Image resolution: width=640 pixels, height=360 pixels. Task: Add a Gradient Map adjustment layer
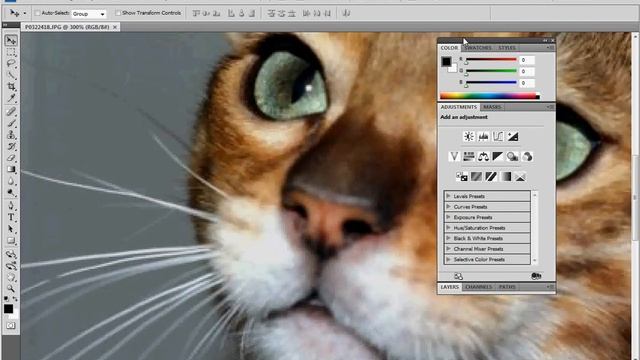pyautogui.click(x=506, y=176)
